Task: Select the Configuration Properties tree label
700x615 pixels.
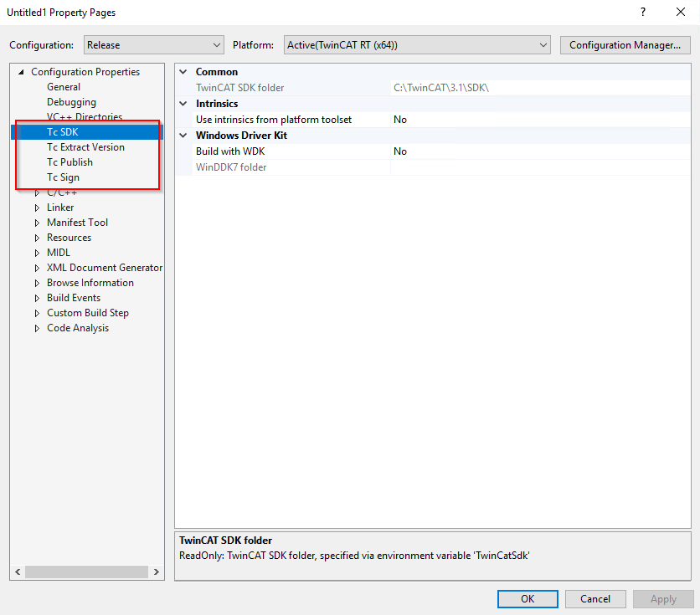Action: [85, 72]
